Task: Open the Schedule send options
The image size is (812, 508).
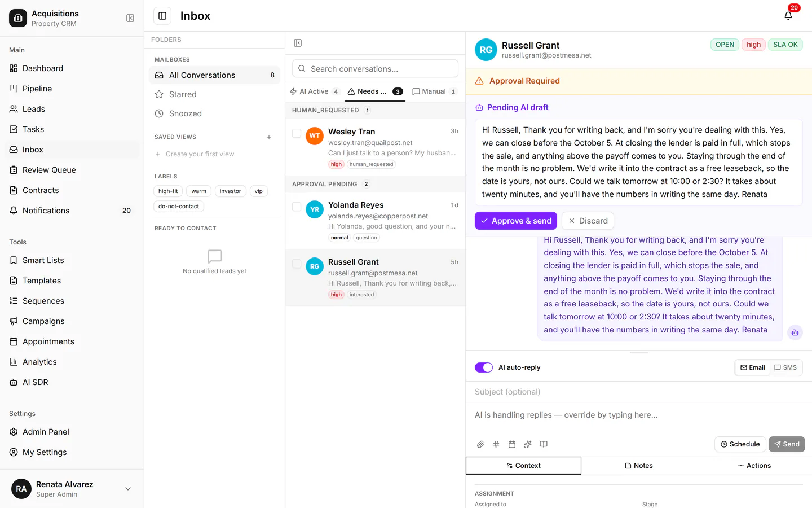Action: pyautogui.click(x=740, y=444)
